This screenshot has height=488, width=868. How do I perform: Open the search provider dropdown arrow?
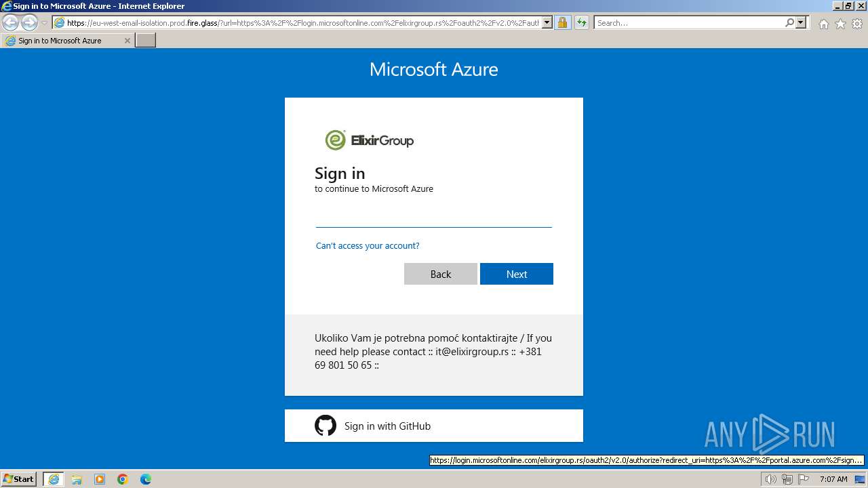coord(801,23)
